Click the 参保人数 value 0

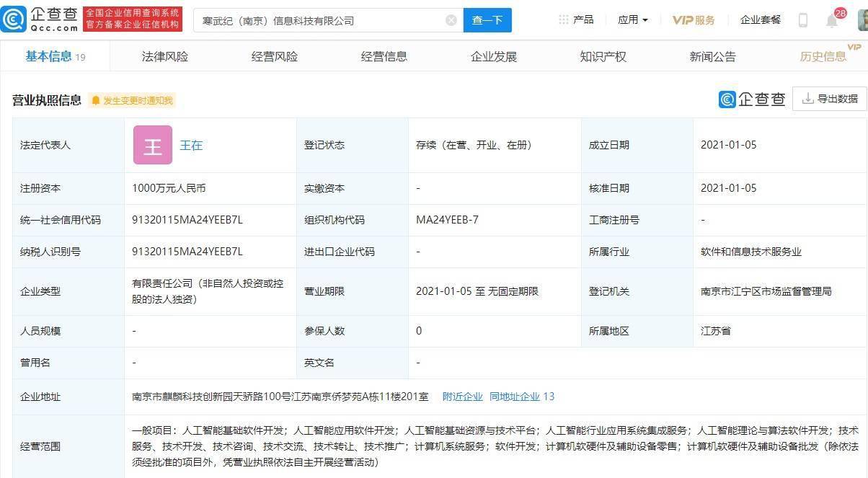[419, 331]
